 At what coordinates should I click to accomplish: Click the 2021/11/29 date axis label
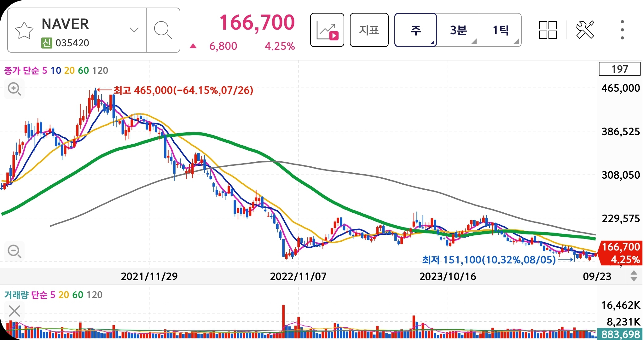point(149,276)
